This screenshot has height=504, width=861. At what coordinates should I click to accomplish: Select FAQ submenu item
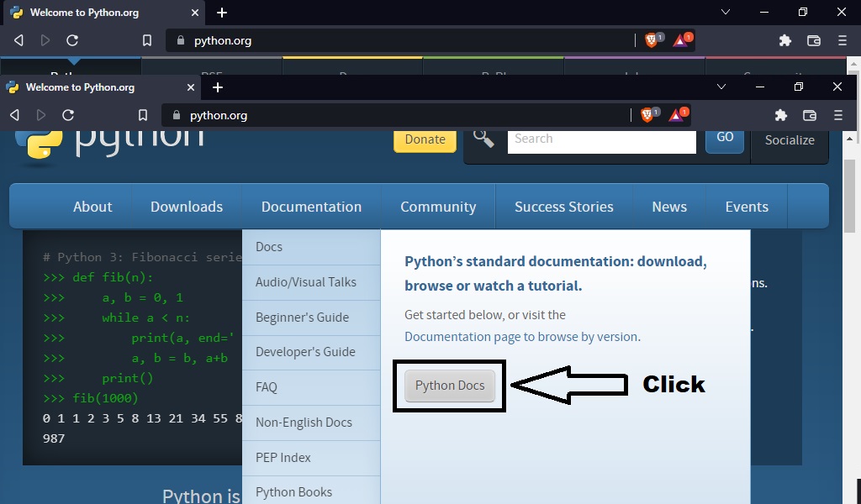311,387
